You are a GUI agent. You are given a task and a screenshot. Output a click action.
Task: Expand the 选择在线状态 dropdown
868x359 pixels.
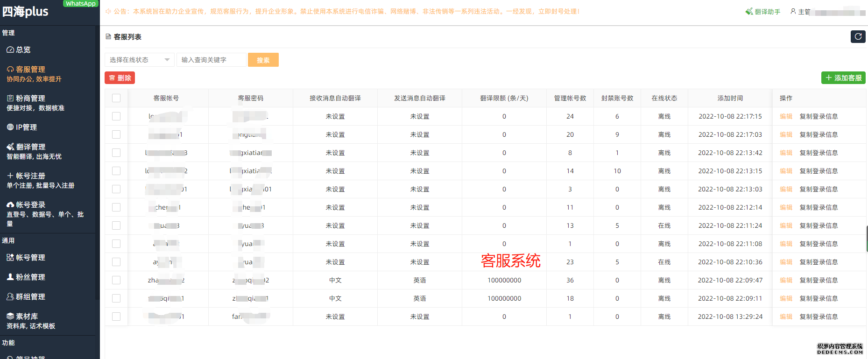pos(139,60)
